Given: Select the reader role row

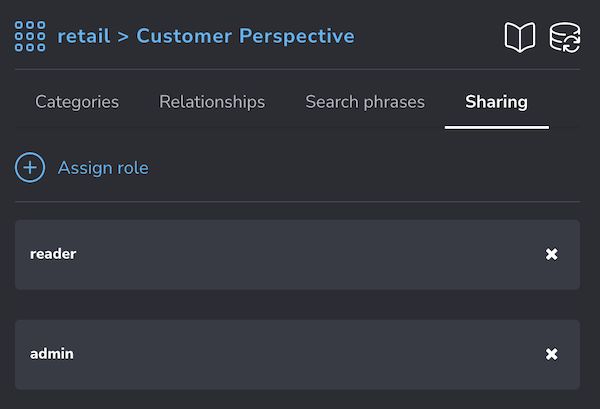Looking at the screenshot, I should (x=297, y=254).
